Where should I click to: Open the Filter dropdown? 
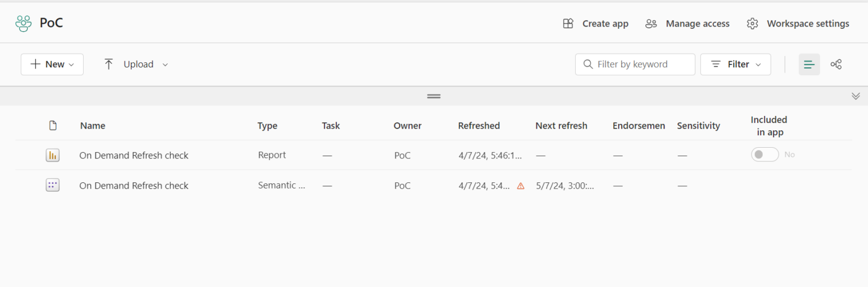(x=735, y=65)
